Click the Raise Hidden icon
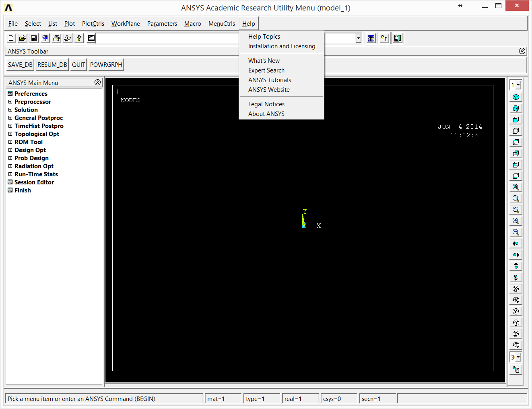This screenshot has height=409, width=532. pos(371,38)
